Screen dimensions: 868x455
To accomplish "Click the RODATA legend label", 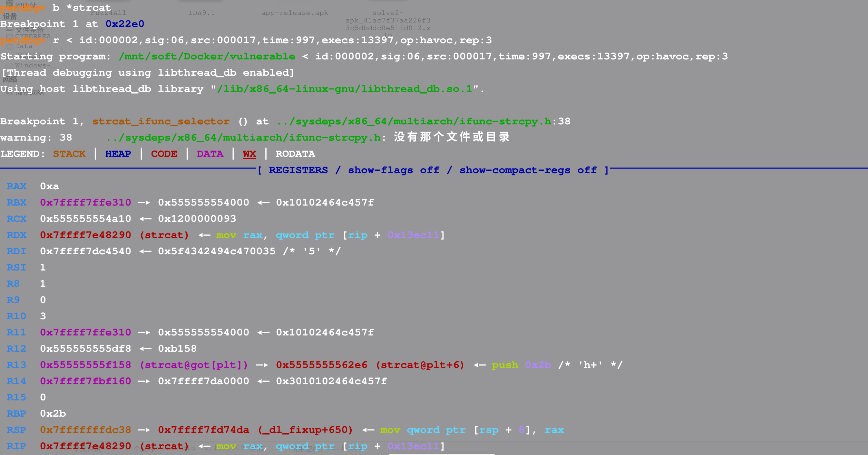I will (295, 154).
